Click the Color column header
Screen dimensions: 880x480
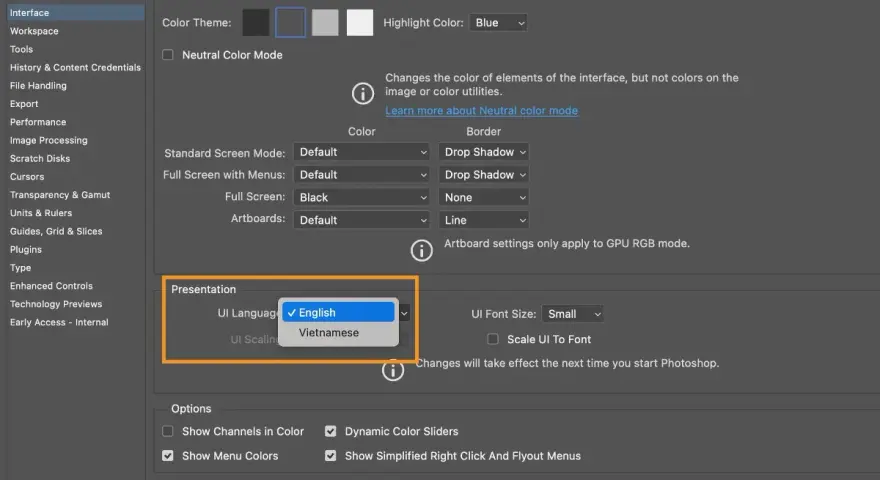tap(361, 131)
